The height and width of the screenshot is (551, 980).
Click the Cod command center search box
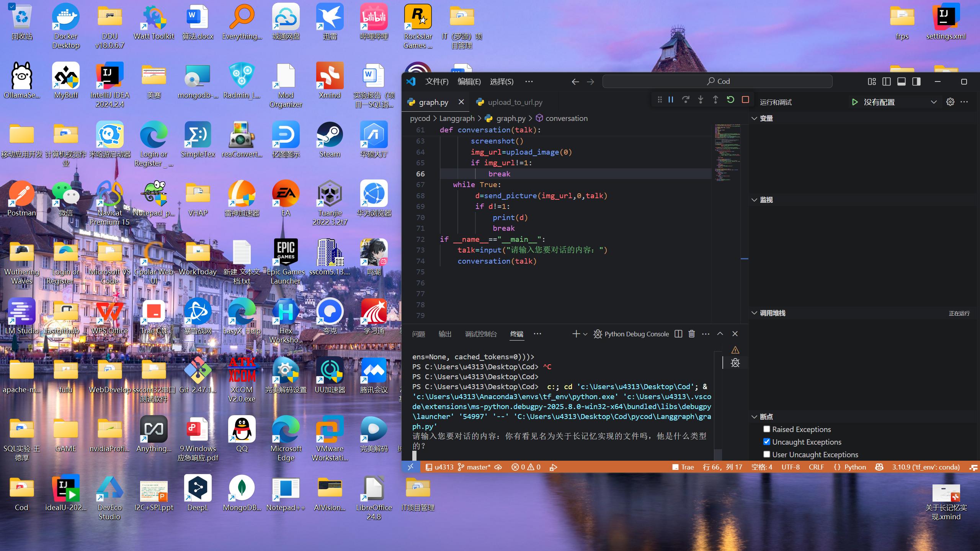click(x=717, y=81)
